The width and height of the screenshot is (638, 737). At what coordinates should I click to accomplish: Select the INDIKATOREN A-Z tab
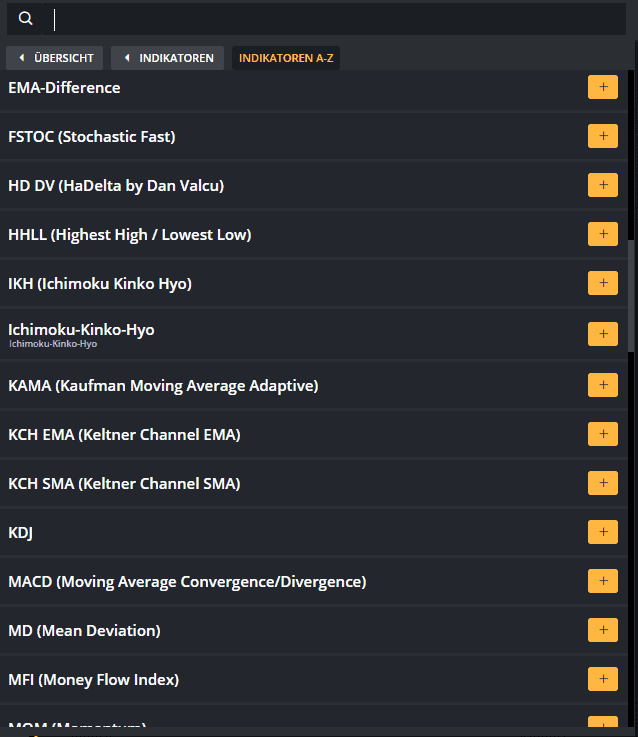point(286,58)
